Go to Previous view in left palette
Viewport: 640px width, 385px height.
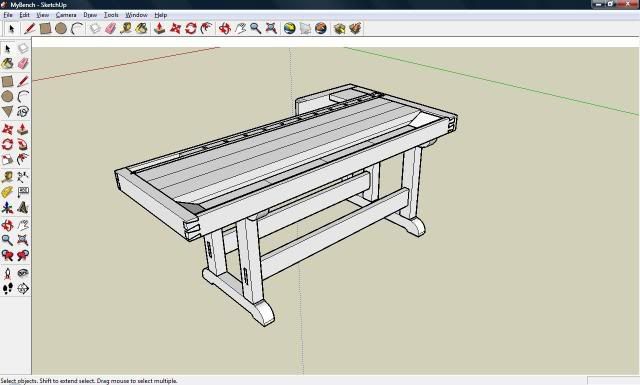pos(7,256)
